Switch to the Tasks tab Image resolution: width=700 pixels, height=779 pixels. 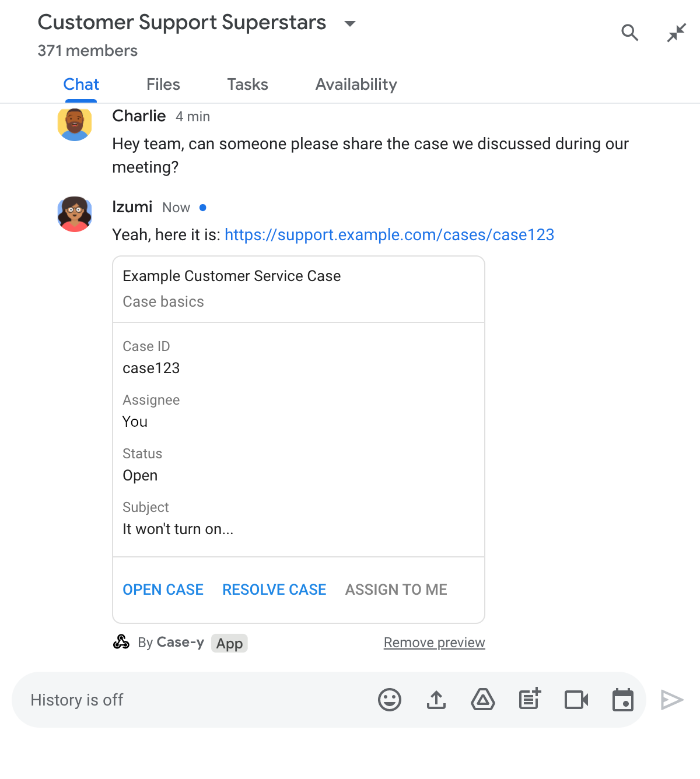point(247,85)
